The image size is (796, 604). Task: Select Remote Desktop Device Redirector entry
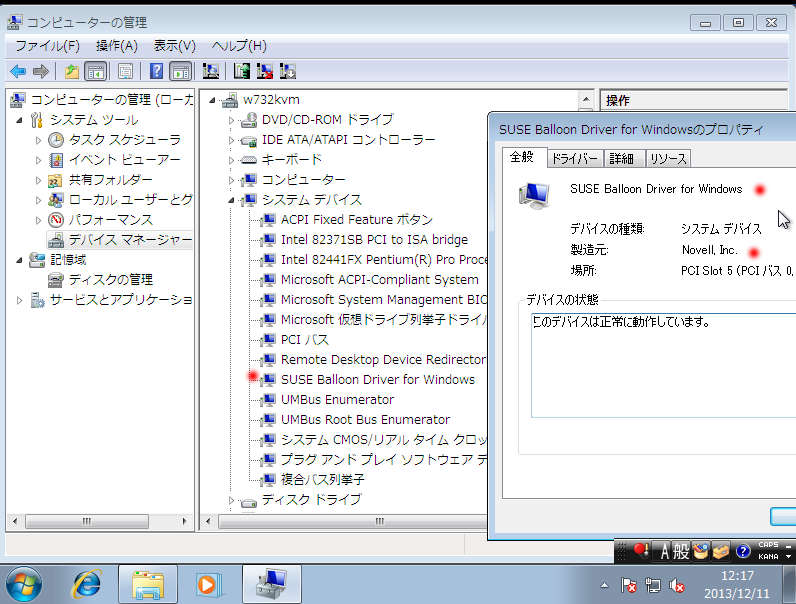373,360
